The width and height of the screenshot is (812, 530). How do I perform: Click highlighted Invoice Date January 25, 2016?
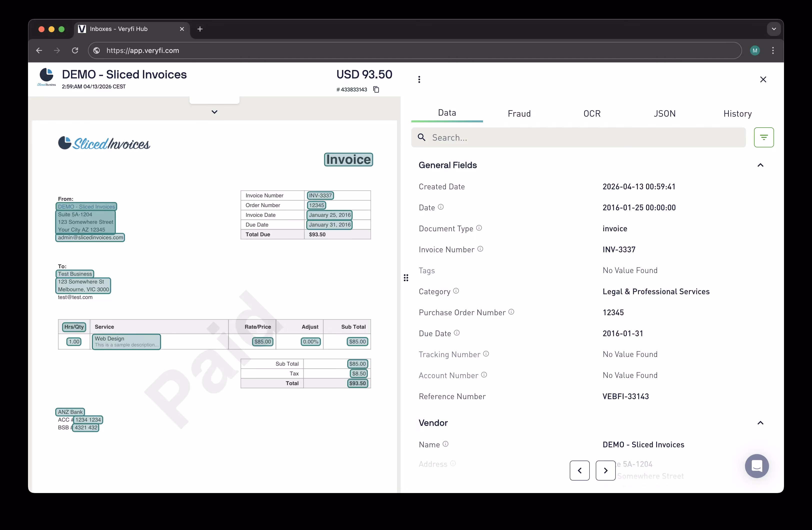point(329,215)
